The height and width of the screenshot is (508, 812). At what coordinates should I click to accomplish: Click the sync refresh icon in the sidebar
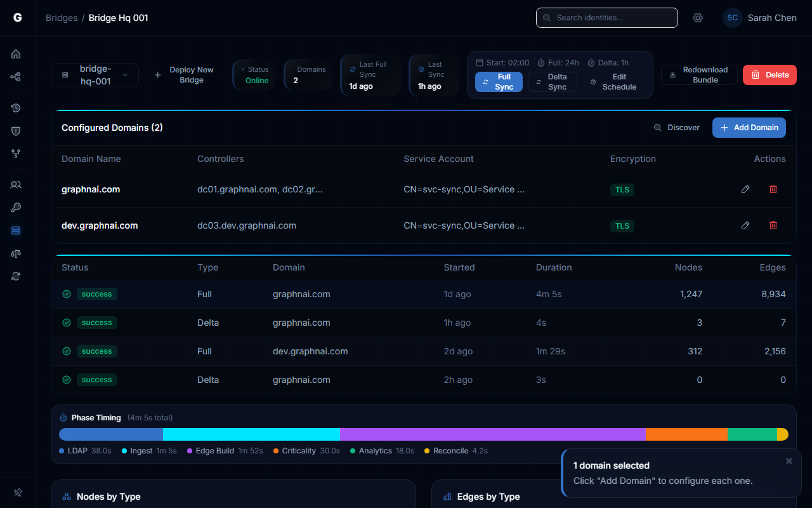pos(16,276)
